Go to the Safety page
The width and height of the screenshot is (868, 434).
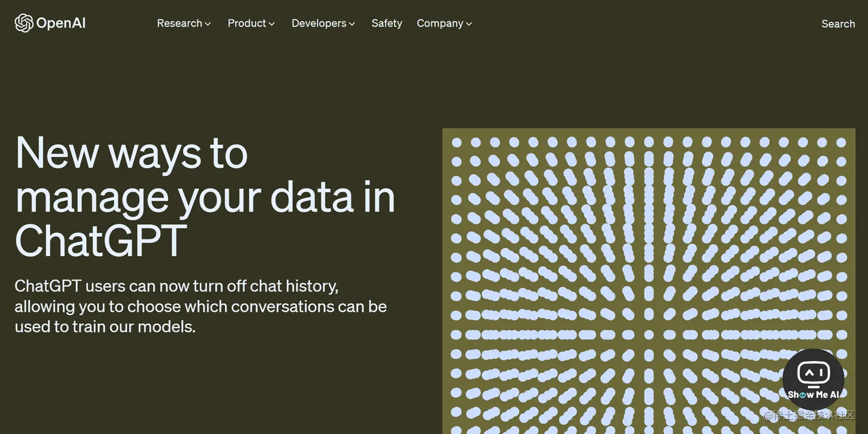coord(387,24)
